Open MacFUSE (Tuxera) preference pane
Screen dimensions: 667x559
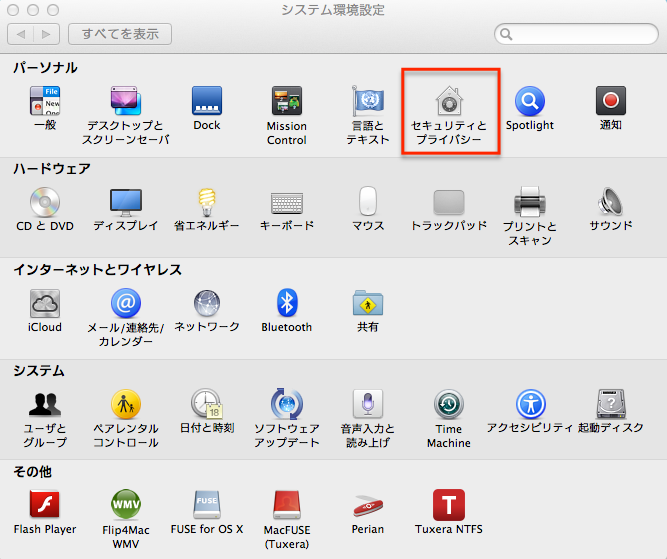pos(287,505)
